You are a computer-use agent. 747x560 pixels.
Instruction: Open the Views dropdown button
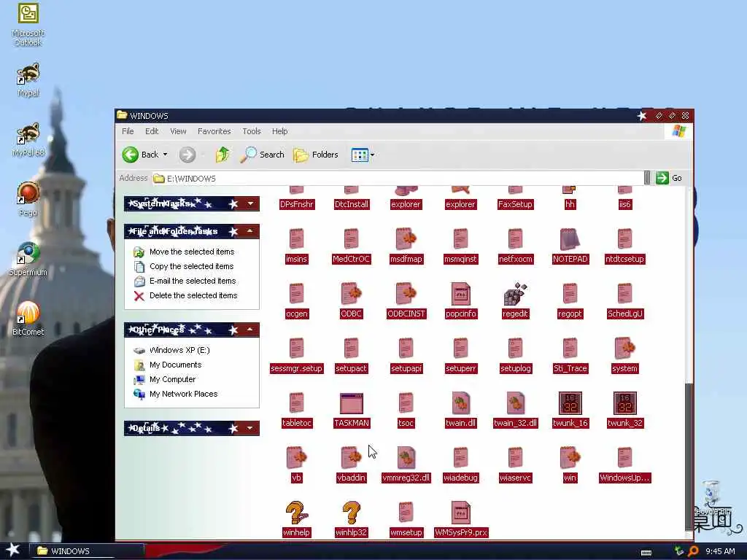tap(363, 155)
